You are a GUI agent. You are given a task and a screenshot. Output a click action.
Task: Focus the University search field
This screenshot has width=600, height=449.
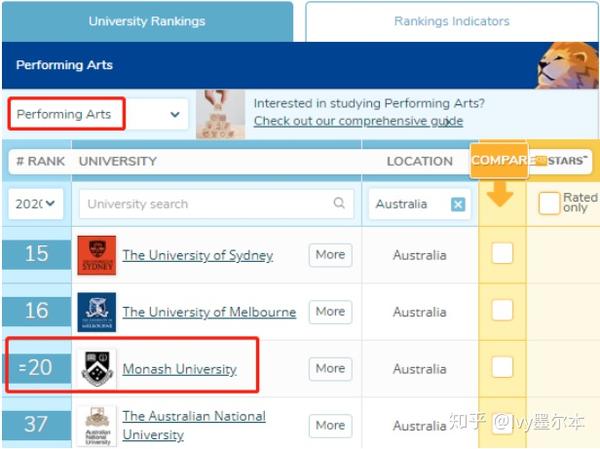coord(216,204)
